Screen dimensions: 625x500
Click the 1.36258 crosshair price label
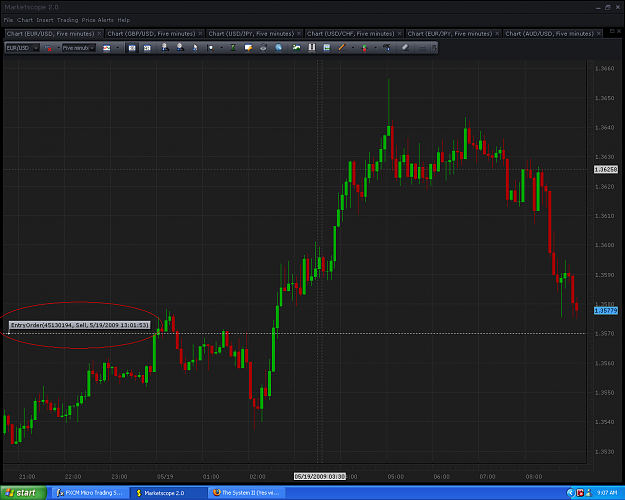606,169
